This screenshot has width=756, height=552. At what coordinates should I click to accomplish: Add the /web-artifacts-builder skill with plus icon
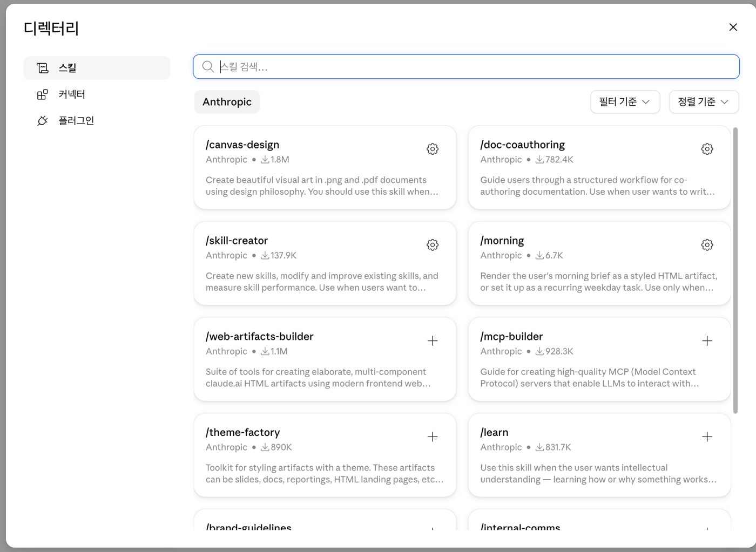(x=433, y=341)
